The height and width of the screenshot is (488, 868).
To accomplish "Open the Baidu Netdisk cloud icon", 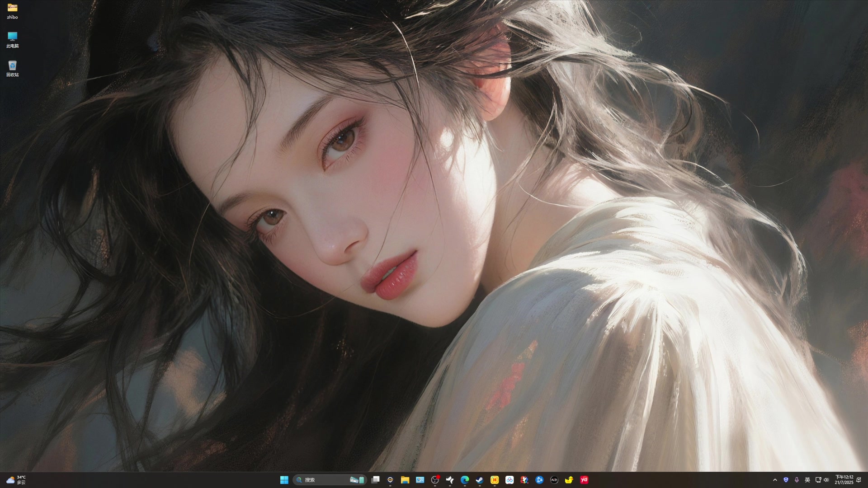I will [509, 480].
